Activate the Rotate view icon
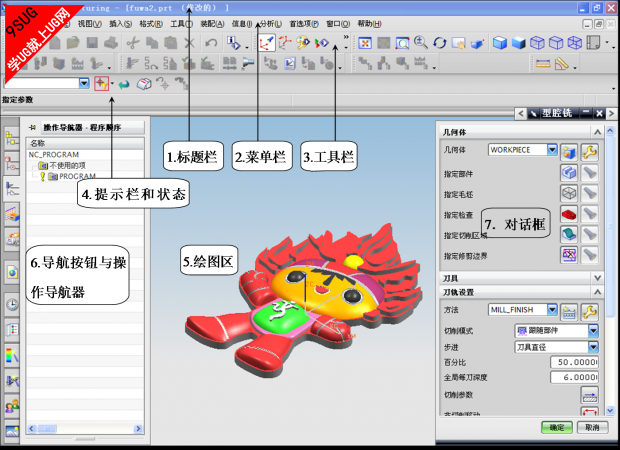620x450 pixels. (x=440, y=43)
